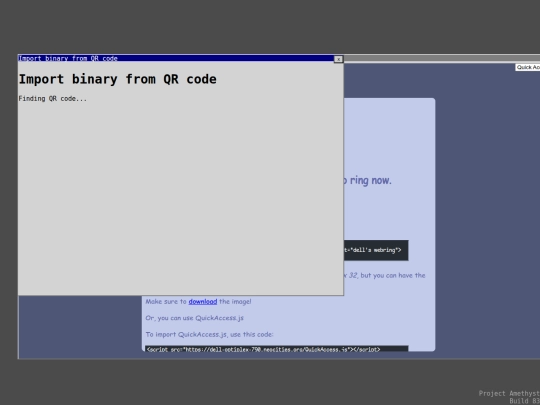Close the Import binary from QR code dialog

pyautogui.click(x=338, y=59)
